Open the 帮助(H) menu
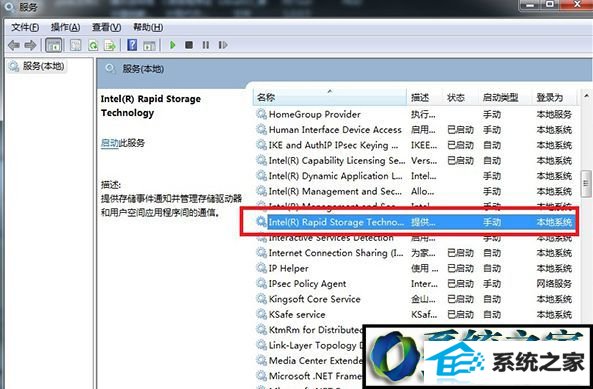The width and height of the screenshot is (593, 389). [148, 27]
